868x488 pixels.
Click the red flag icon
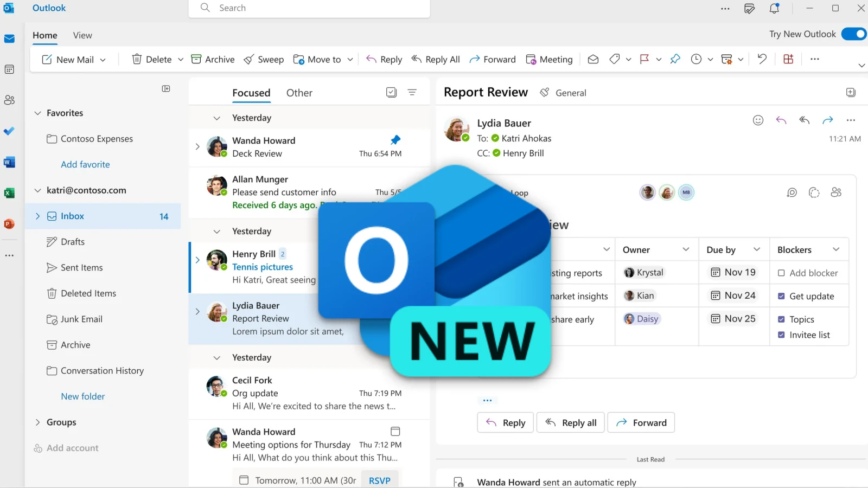click(x=644, y=59)
